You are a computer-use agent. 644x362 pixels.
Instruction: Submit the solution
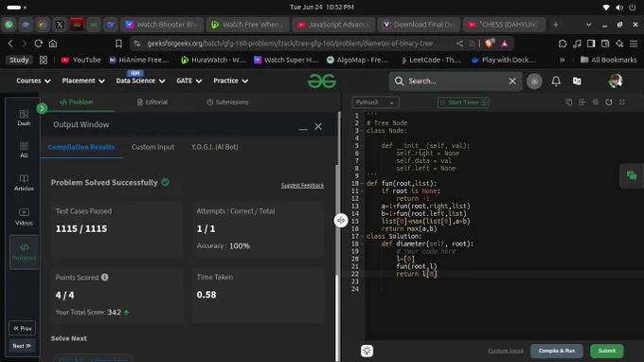pyautogui.click(x=606, y=351)
